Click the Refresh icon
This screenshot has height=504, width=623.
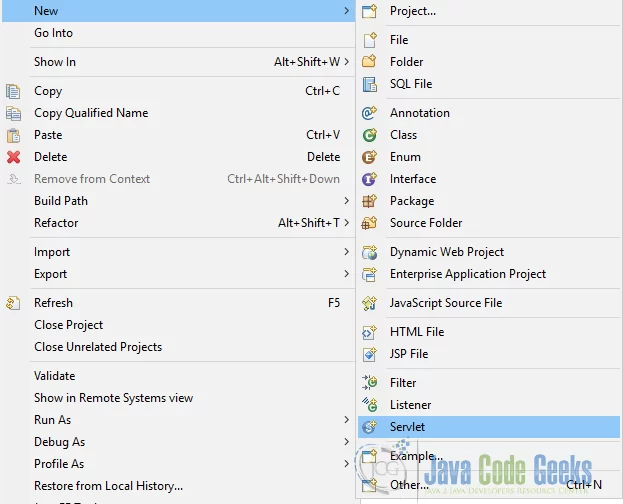(x=13, y=303)
